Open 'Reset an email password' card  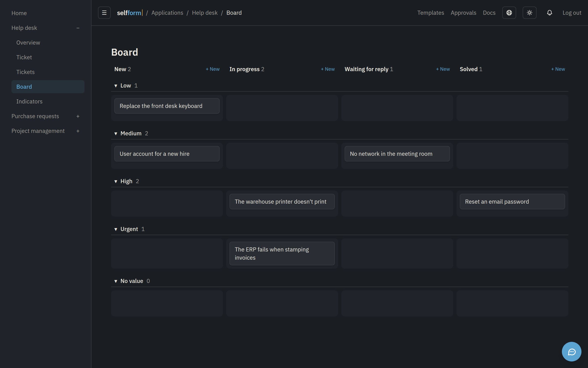[x=512, y=202]
